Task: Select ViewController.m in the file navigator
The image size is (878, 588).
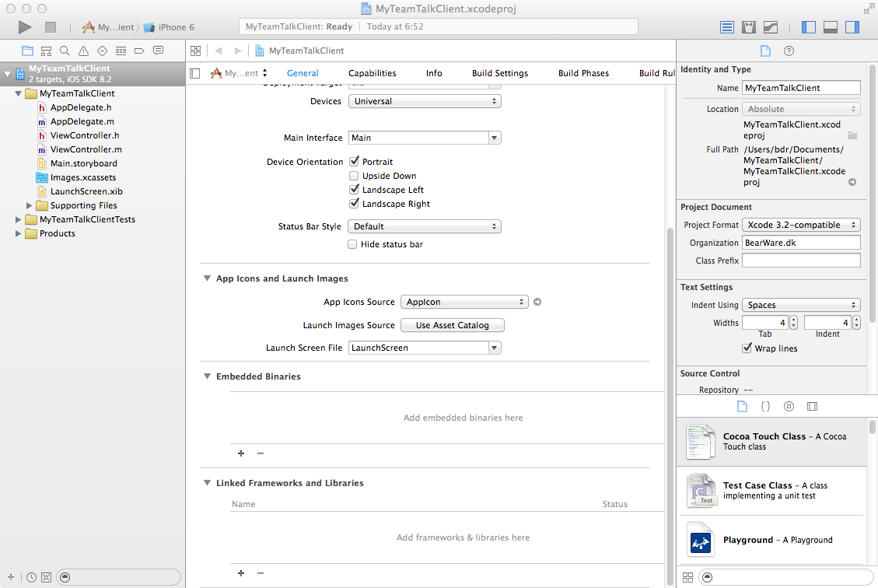Action: 86,149
